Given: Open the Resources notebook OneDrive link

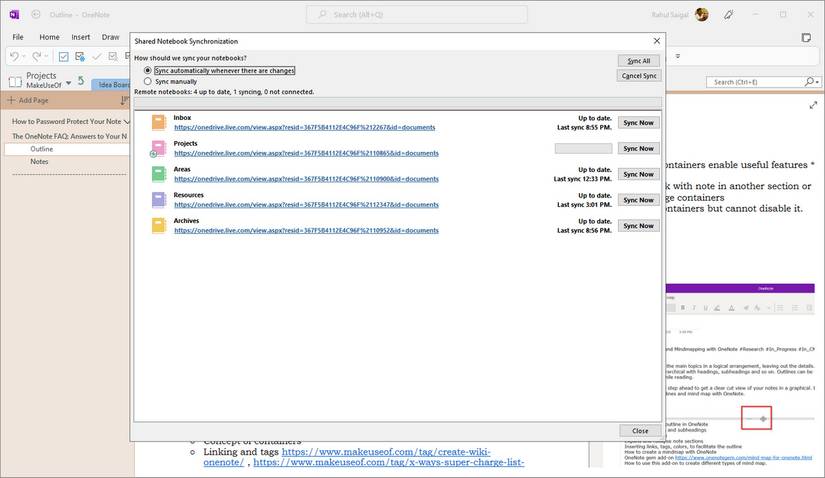Looking at the screenshot, I should [306, 205].
